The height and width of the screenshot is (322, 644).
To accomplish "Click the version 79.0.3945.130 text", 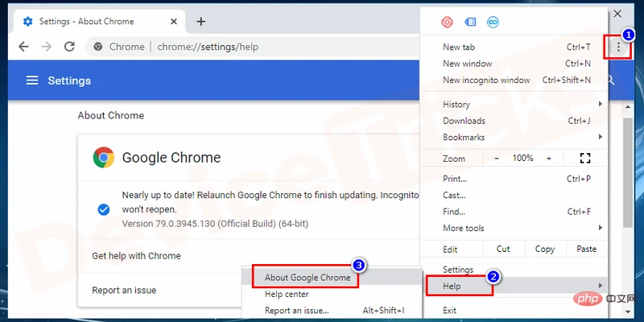I will click(x=215, y=224).
